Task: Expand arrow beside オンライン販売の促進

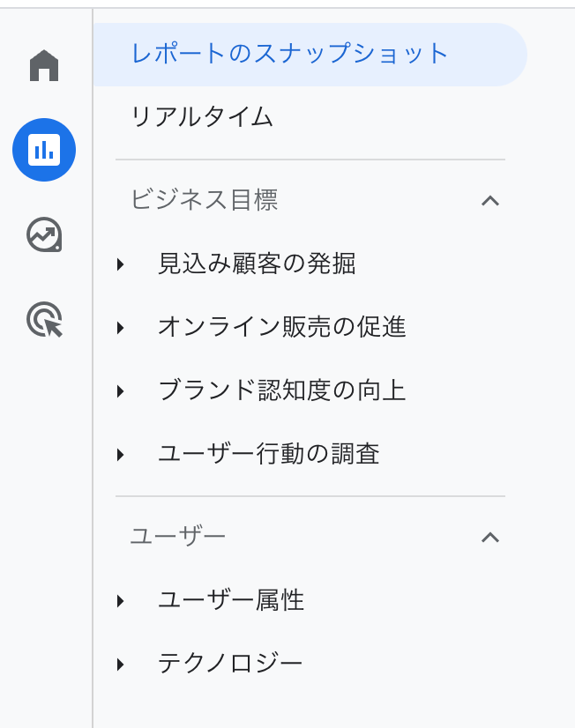Action: pyautogui.click(x=121, y=328)
